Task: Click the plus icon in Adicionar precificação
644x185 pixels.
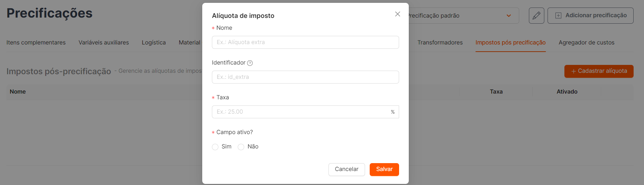Action: (558, 16)
